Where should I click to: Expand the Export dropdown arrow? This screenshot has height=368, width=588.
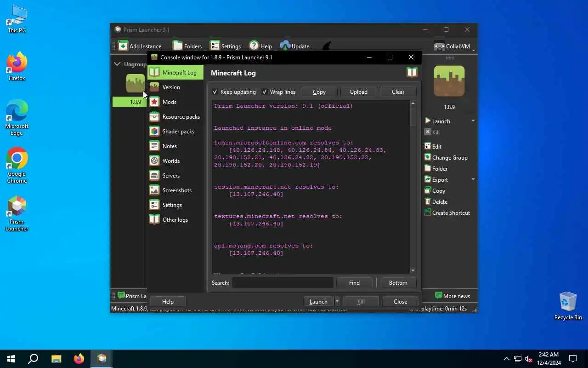pos(473,179)
